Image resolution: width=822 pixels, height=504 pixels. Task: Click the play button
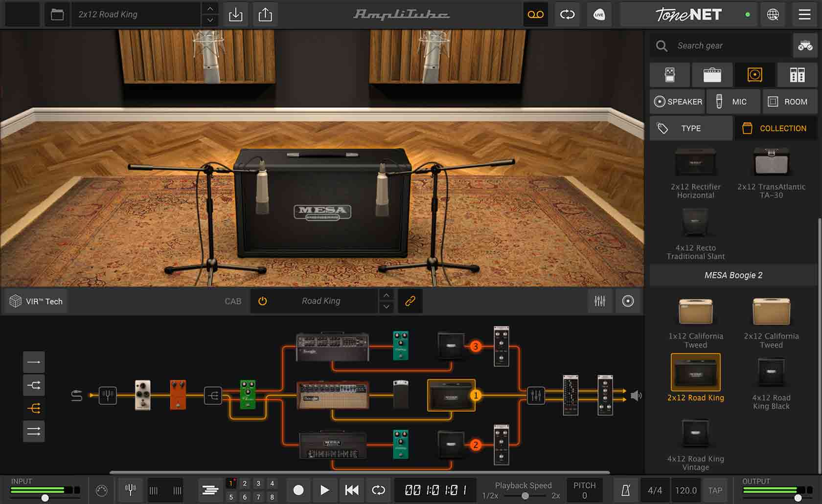324,490
